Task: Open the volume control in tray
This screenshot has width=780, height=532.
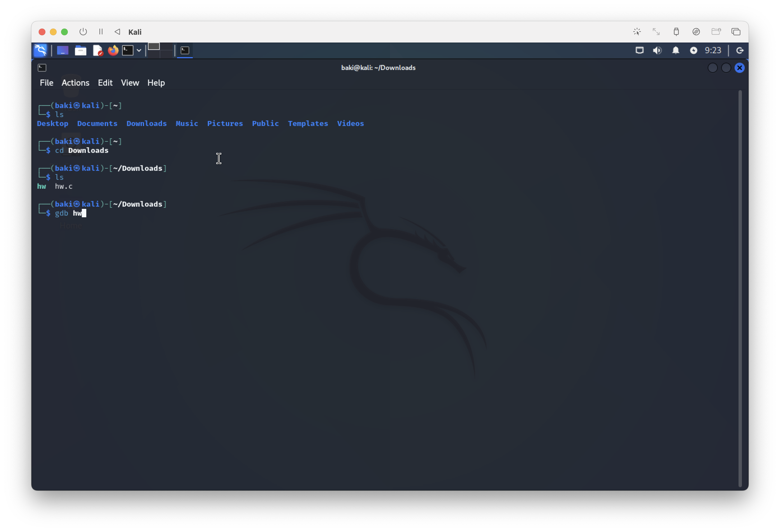Action: (657, 50)
